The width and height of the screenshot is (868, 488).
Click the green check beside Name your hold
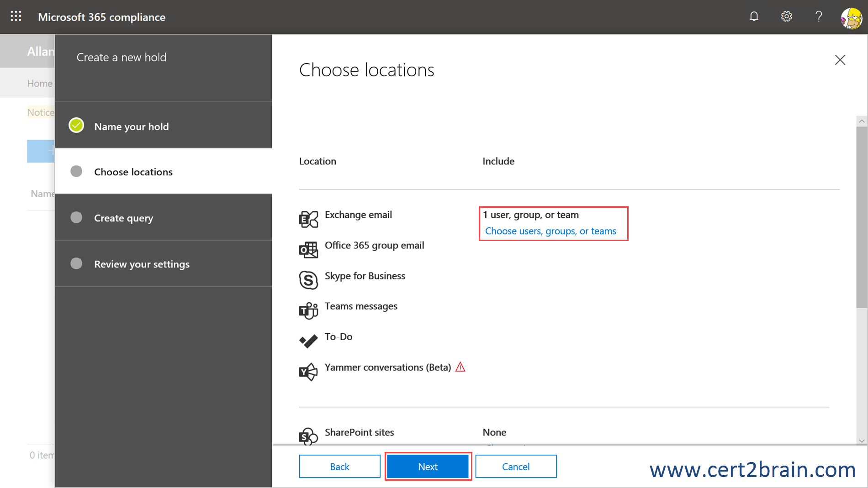click(76, 125)
